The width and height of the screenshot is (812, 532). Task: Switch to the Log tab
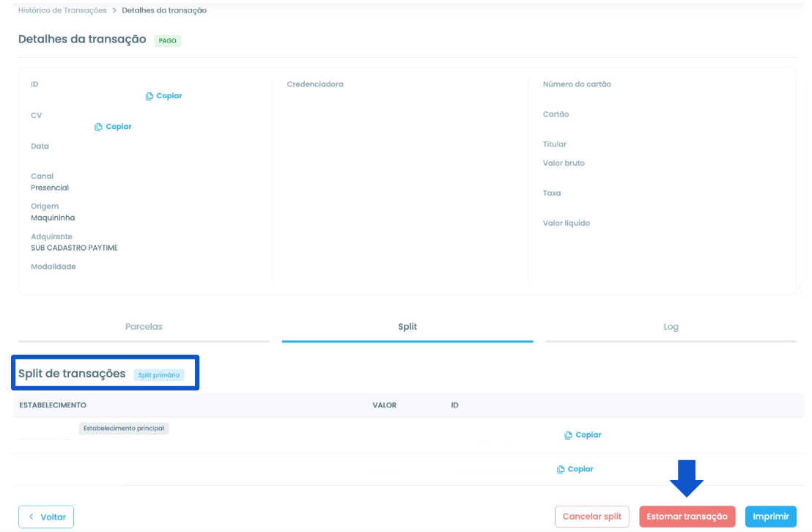(x=671, y=328)
